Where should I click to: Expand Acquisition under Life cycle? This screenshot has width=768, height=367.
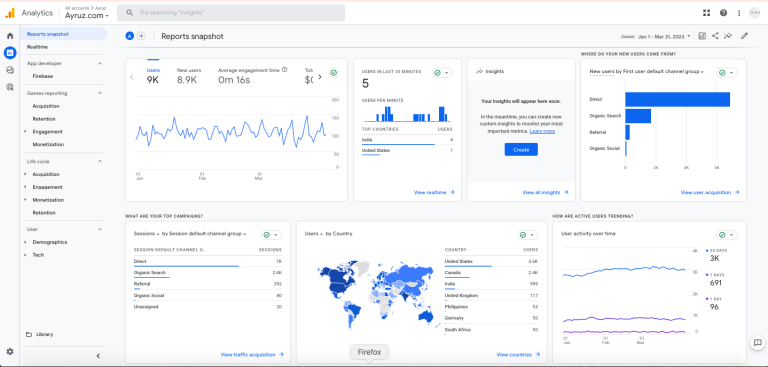point(25,174)
